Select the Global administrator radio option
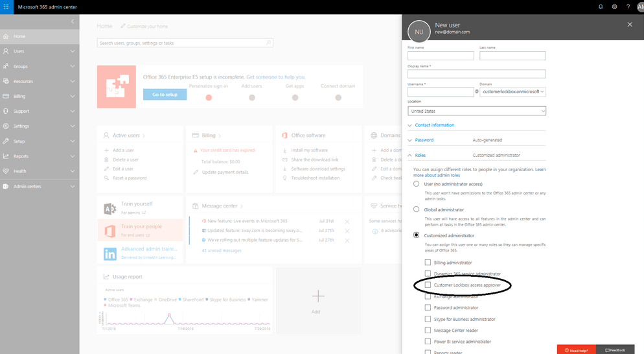644x354 pixels. 417,209
